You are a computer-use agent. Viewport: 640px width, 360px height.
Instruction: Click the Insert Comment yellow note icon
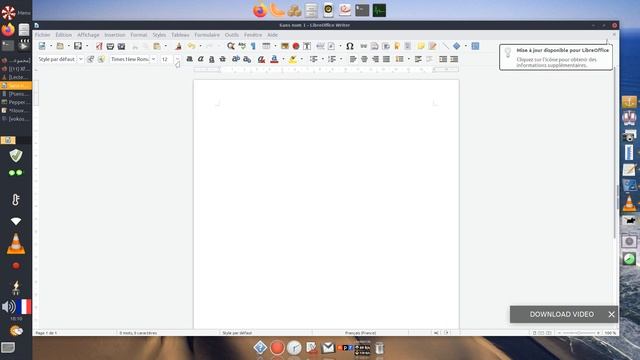[x=421, y=46]
